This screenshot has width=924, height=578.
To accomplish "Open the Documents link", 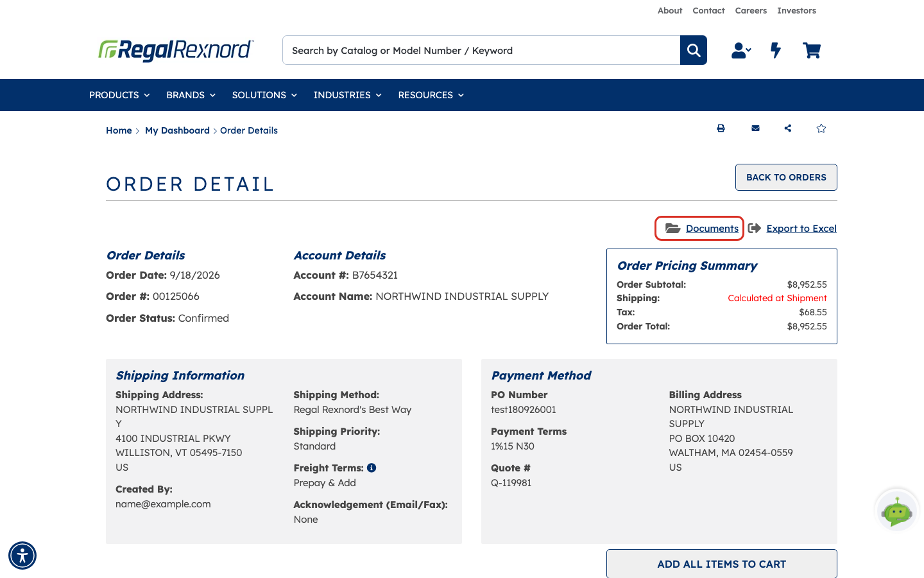I will click(x=712, y=228).
